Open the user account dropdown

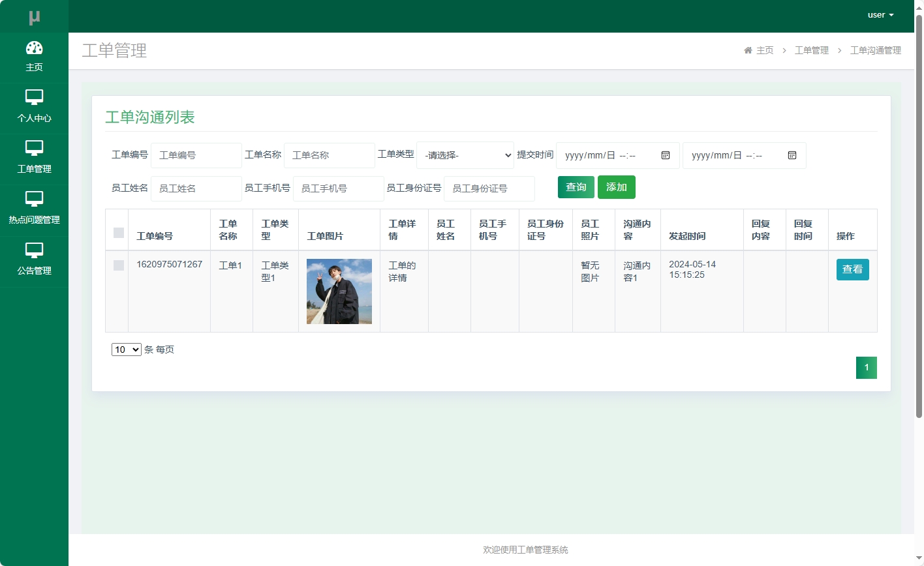(880, 14)
